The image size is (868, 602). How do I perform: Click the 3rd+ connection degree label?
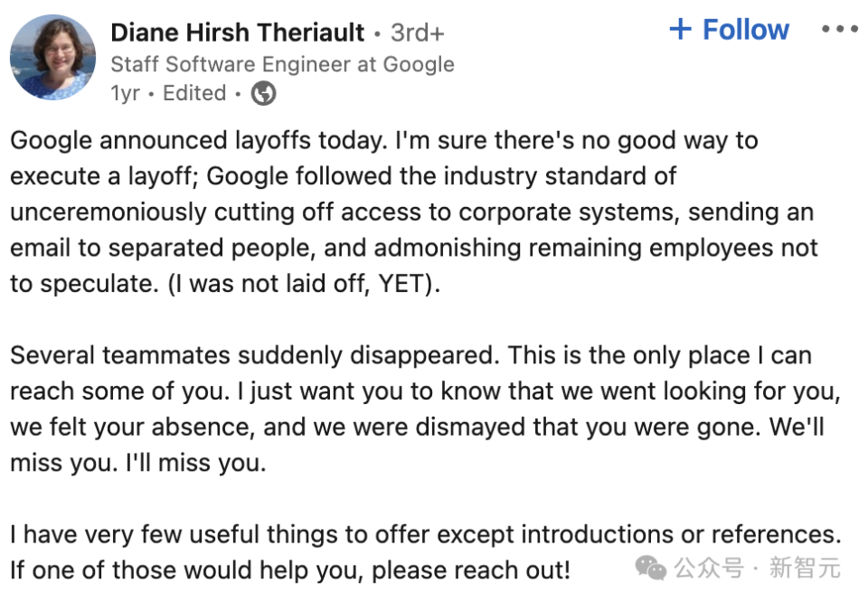(x=418, y=33)
